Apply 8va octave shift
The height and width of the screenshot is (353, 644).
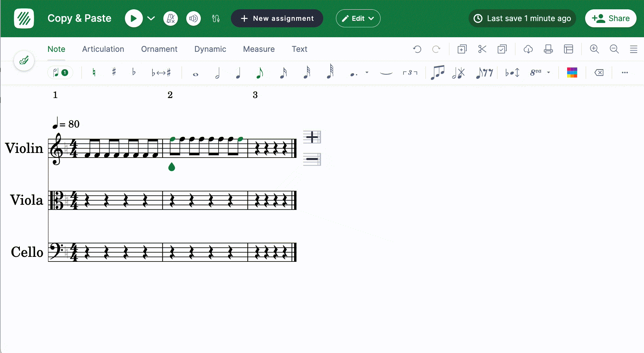tap(536, 73)
